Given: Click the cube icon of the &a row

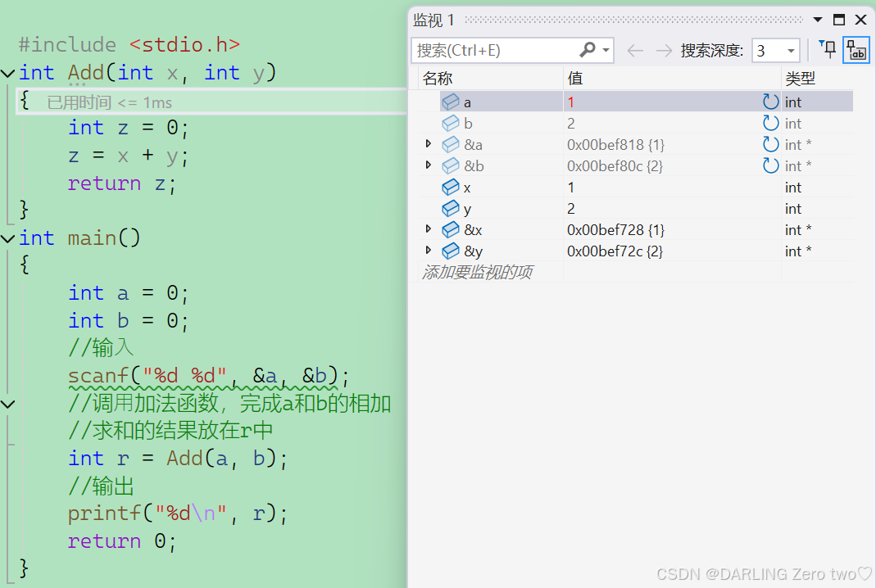Looking at the screenshot, I should click(x=450, y=144).
